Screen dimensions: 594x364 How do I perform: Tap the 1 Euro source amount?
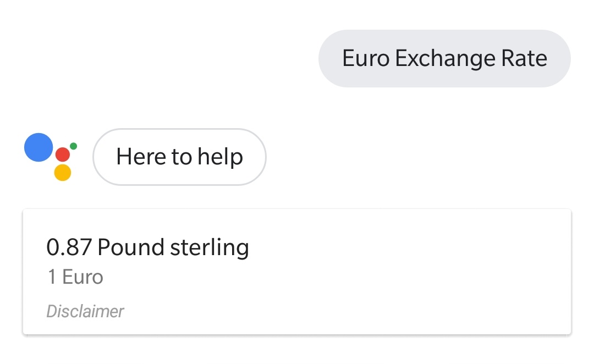pyautogui.click(x=75, y=277)
